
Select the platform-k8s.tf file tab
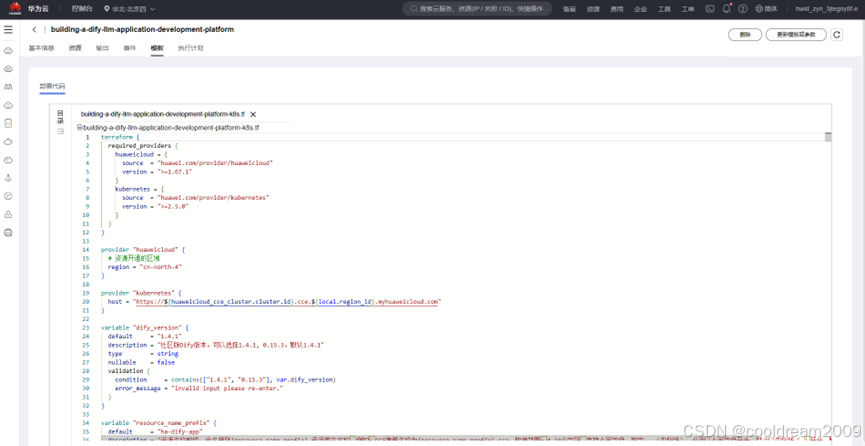point(162,114)
